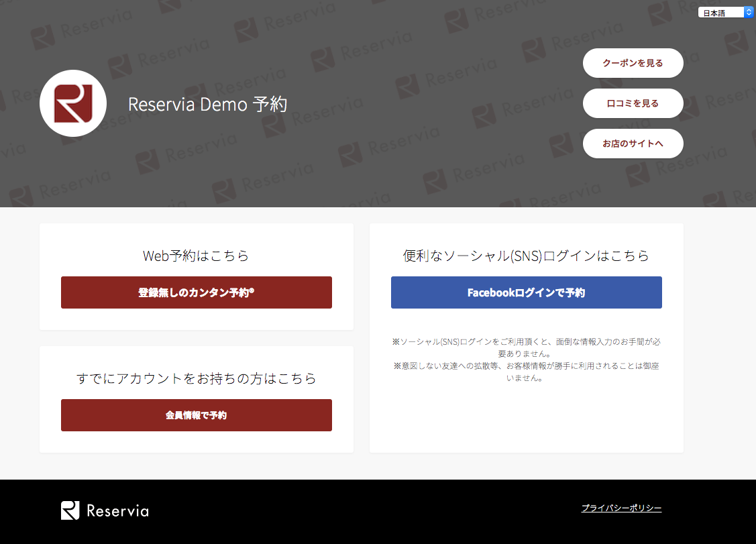Open 口コミを見る to read reviews
The image size is (756, 544).
click(x=633, y=103)
